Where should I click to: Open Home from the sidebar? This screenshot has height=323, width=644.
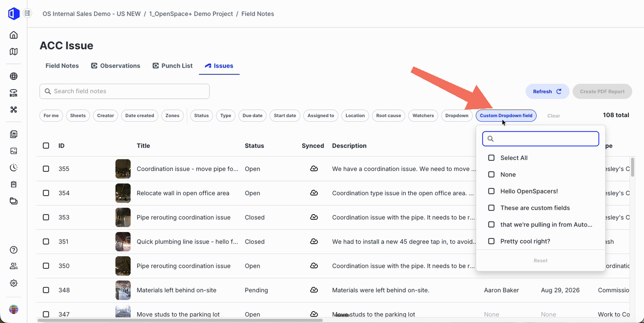pos(14,35)
